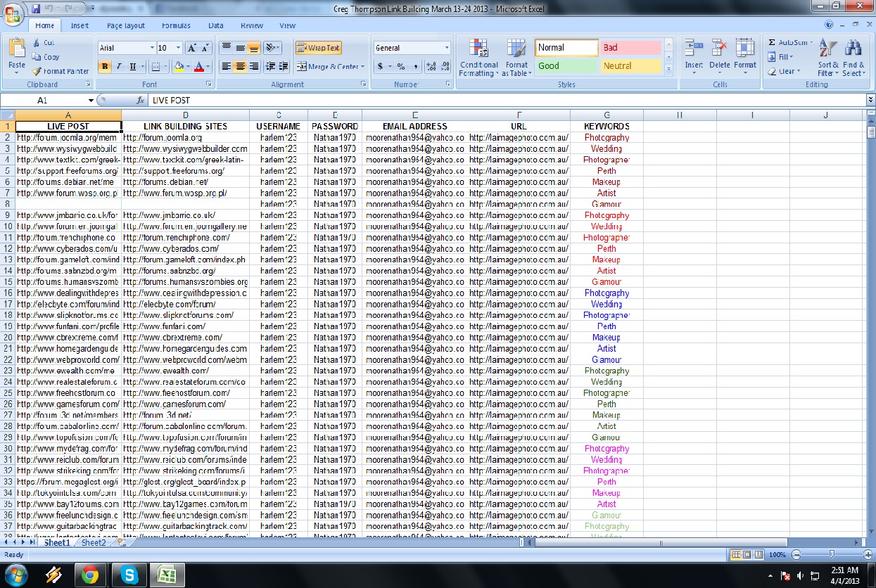Viewport: 876px width, 588px height.
Task: Switch to the Sheet2 worksheet tab
Action: coord(94,542)
